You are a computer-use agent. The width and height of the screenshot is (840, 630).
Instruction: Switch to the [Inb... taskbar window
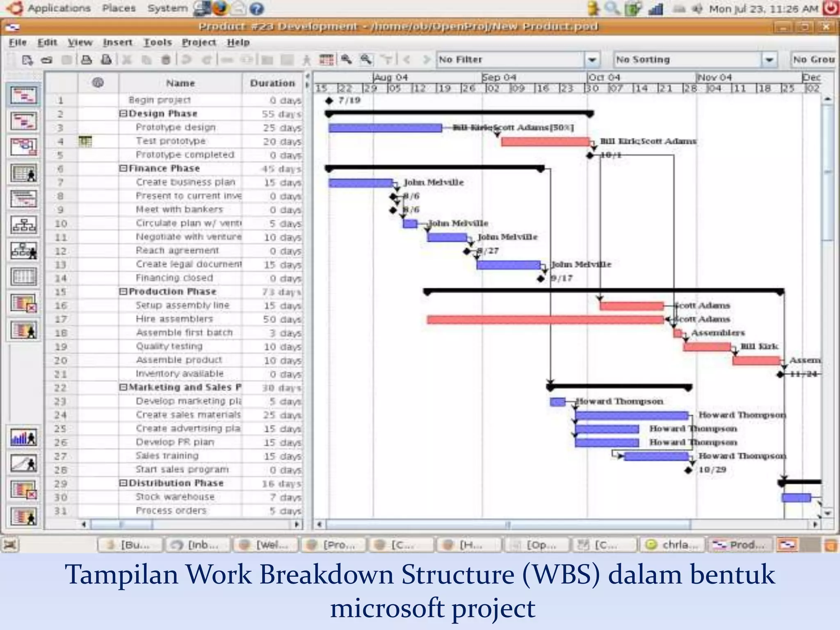tap(197, 545)
